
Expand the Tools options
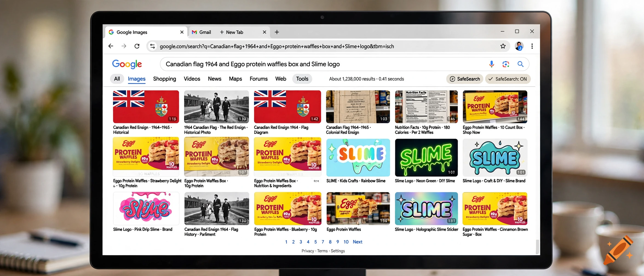[302, 79]
